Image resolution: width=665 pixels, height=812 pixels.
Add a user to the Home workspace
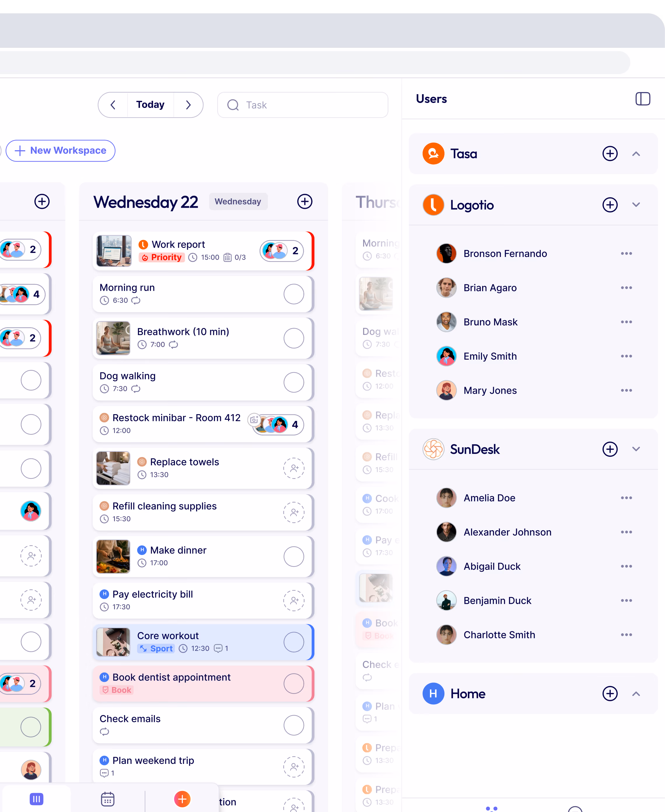610,693
